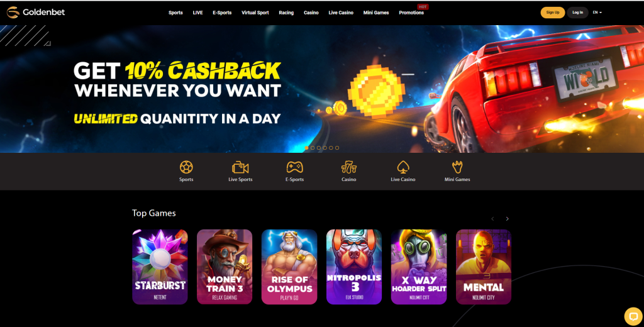The height and width of the screenshot is (327, 644).
Task: Open the Mini Games icon
Action: [x=457, y=167]
